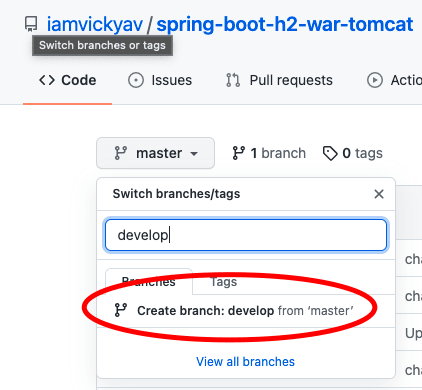Close the Switch branches/tags popup

pyautogui.click(x=379, y=194)
